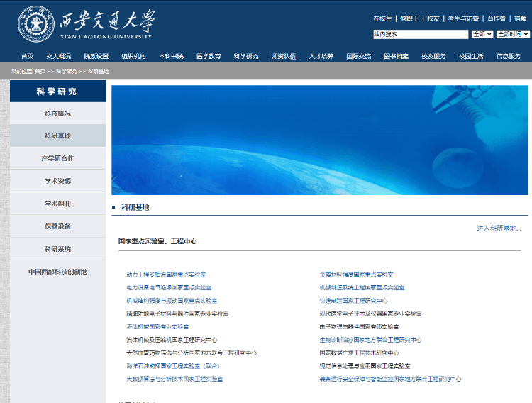Open 交大概况 navigation menu

click(58, 56)
